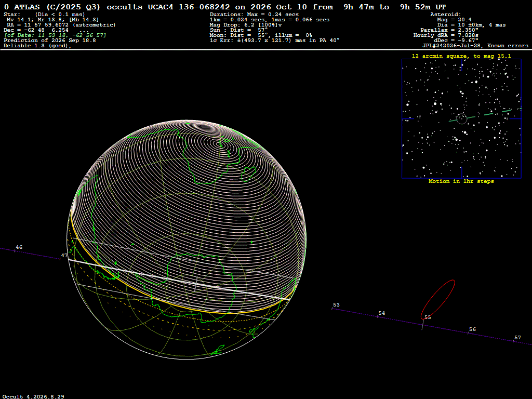The width and height of the screenshot is (532, 399).
Task: Click time marker 54 on the purple line
Action: pos(382,313)
